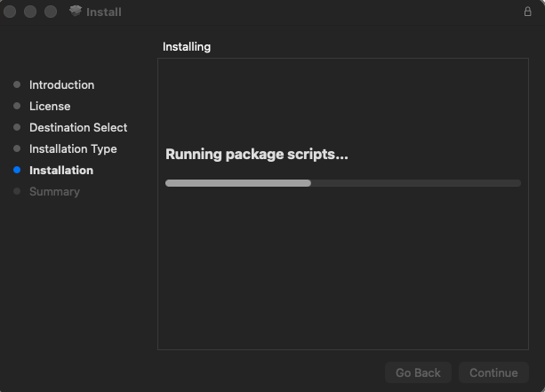Image resolution: width=545 pixels, height=392 pixels.
Task: Click the "Installing" pane heading
Action: tap(187, 46)
